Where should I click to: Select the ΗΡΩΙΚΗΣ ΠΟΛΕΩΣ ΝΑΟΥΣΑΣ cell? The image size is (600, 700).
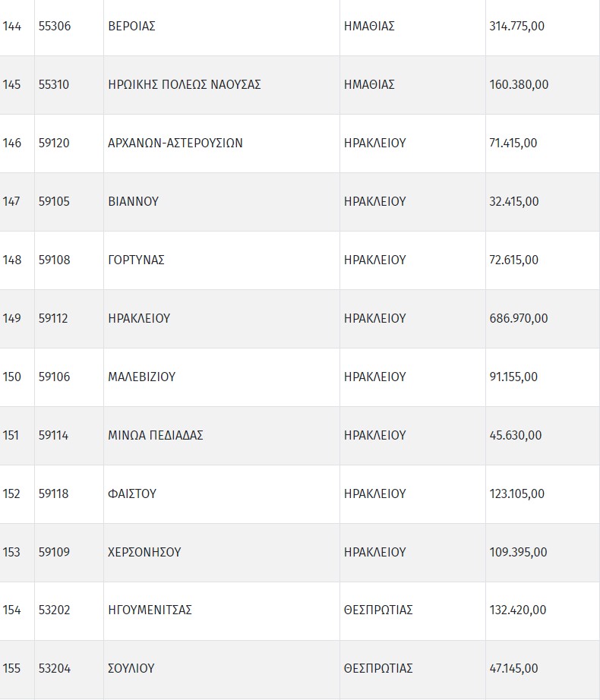point(185,85)
